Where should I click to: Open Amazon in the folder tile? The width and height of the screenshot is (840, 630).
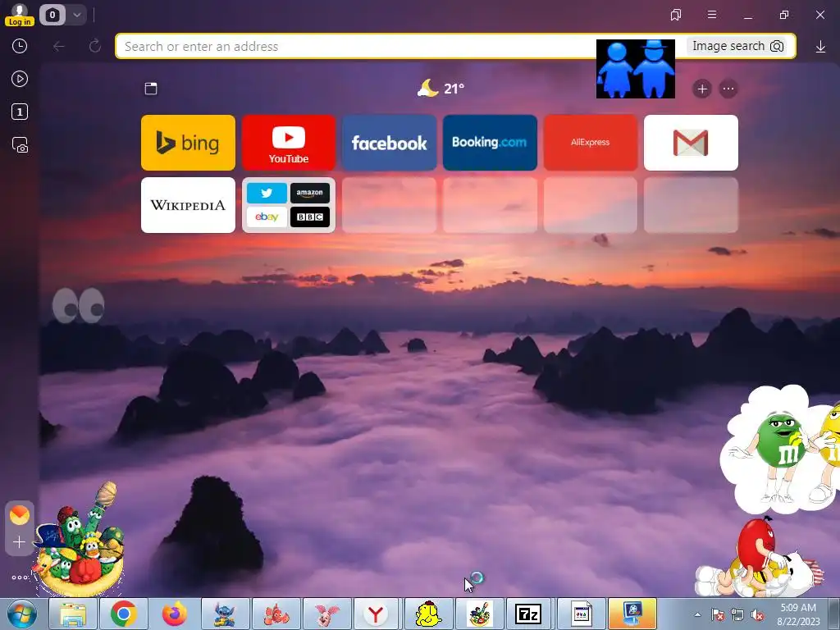coord(309,193)
